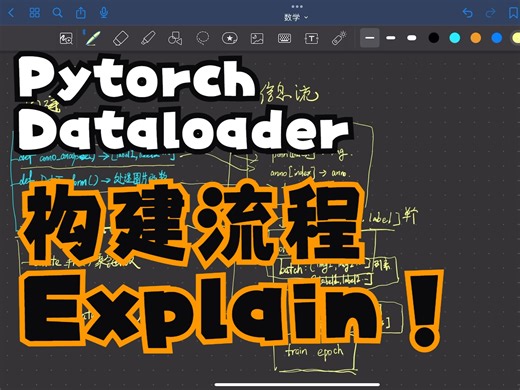Open the keyboard typing tool
The height and width of the screenshot is (390, 520).
click(284, 38)
